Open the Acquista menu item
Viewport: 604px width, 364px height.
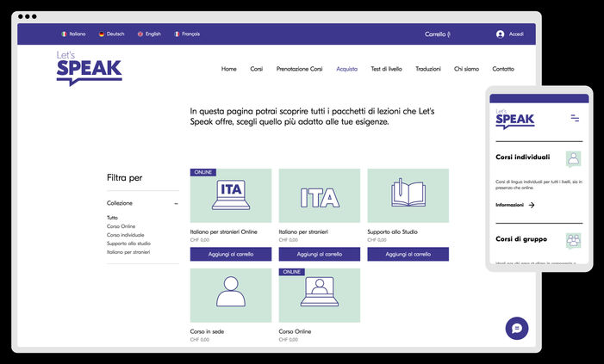click(x=346, y=69)
